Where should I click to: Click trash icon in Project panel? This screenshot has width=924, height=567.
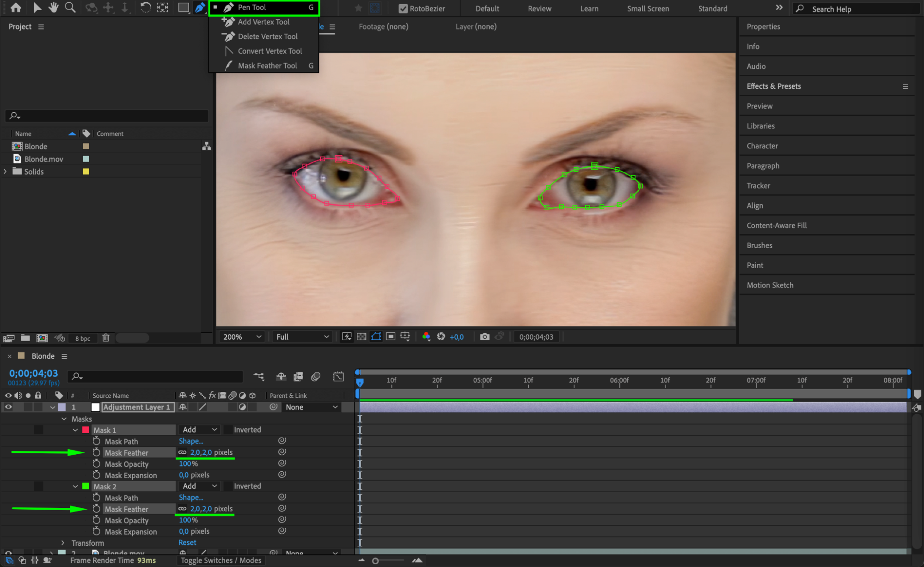106,338
